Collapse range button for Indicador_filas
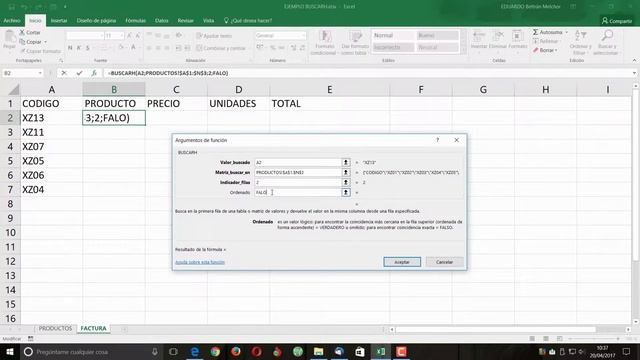Screen dimensions: 640x360 click(346, 182)
